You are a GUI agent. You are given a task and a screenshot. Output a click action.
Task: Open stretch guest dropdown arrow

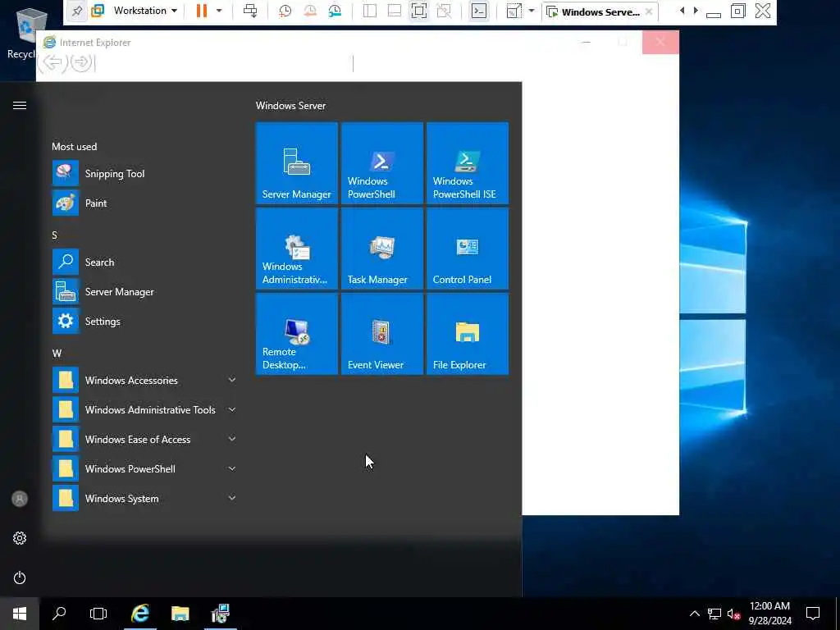pyautogui.click(x=532, y=11)
